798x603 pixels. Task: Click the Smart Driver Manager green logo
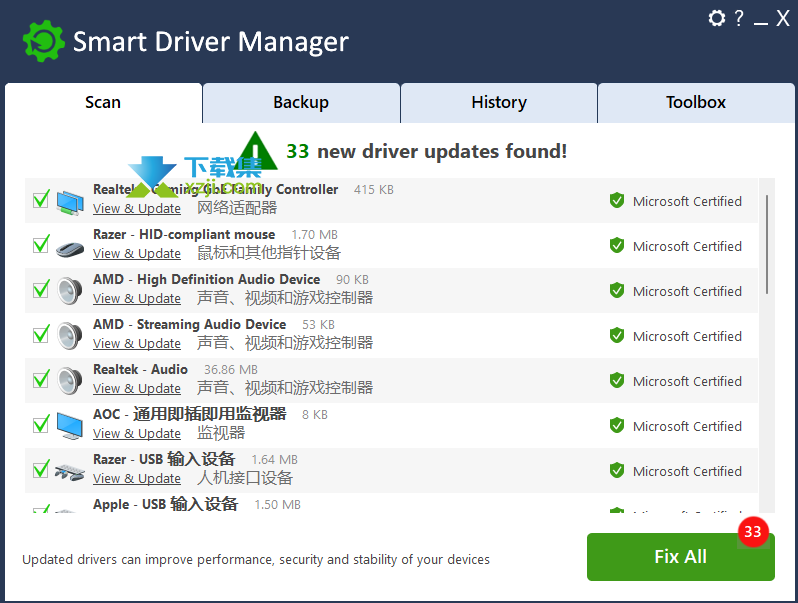pyautogui.click(x=44, y=41)
